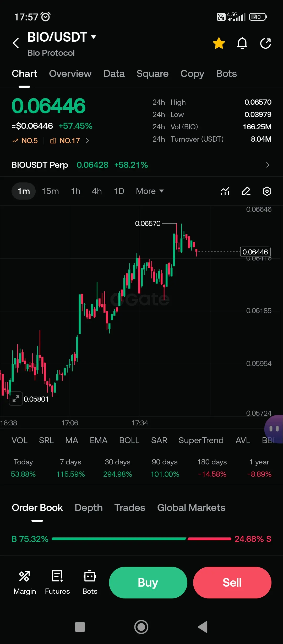Enable the AVL indicator
Screen dimensions: 283x644
(x=243, y=440)
